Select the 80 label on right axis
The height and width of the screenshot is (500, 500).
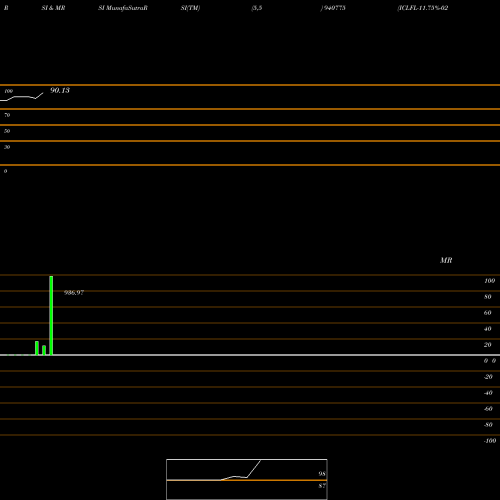(488, 297)
